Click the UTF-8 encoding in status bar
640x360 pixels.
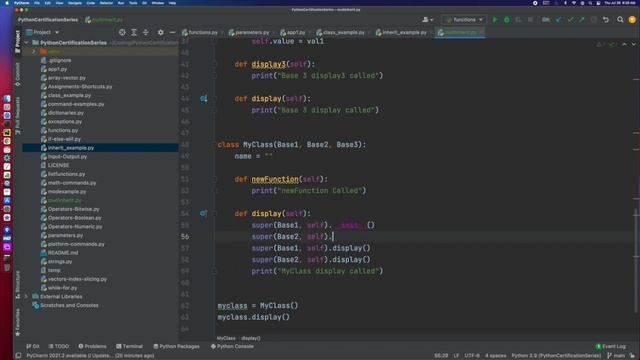(x=472, y=356)
